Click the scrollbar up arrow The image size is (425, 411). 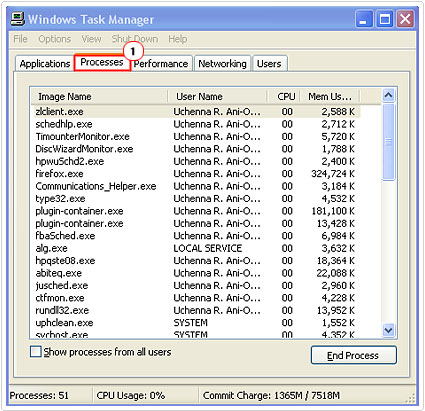pos(388,96)
